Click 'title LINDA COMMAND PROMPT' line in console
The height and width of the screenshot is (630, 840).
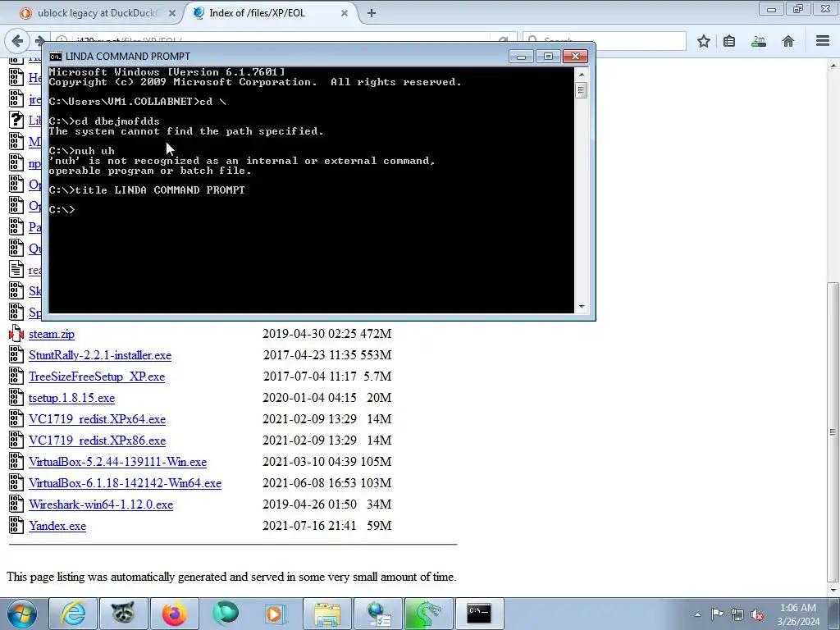[147, 190]
